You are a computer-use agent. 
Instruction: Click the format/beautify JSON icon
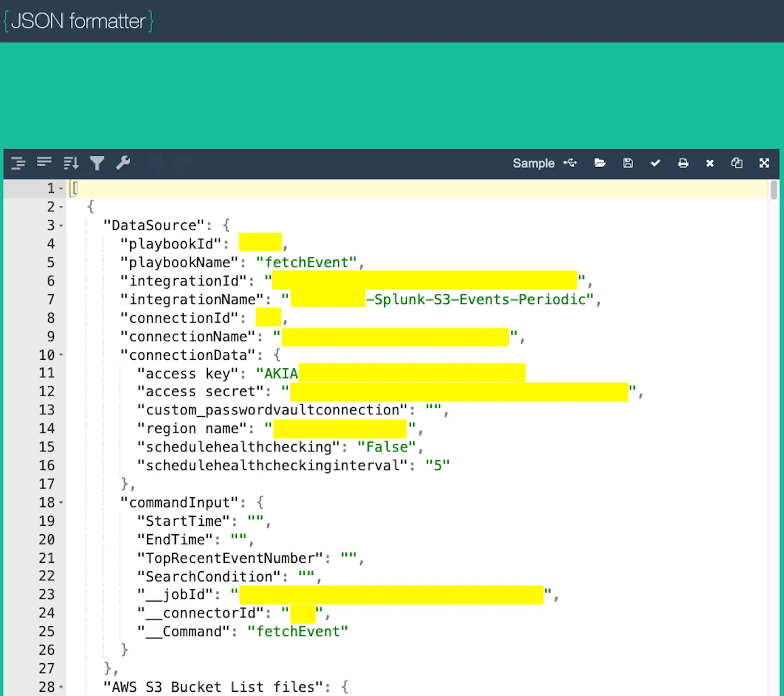tap(18, 163)
